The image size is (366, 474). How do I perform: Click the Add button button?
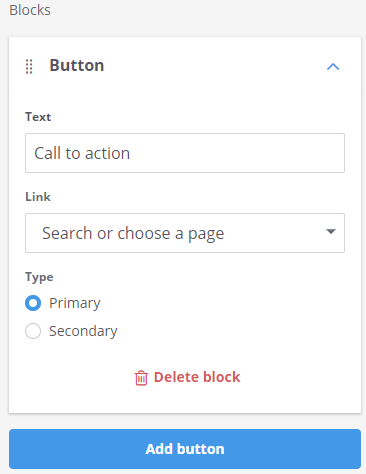[x=185, y=449]
